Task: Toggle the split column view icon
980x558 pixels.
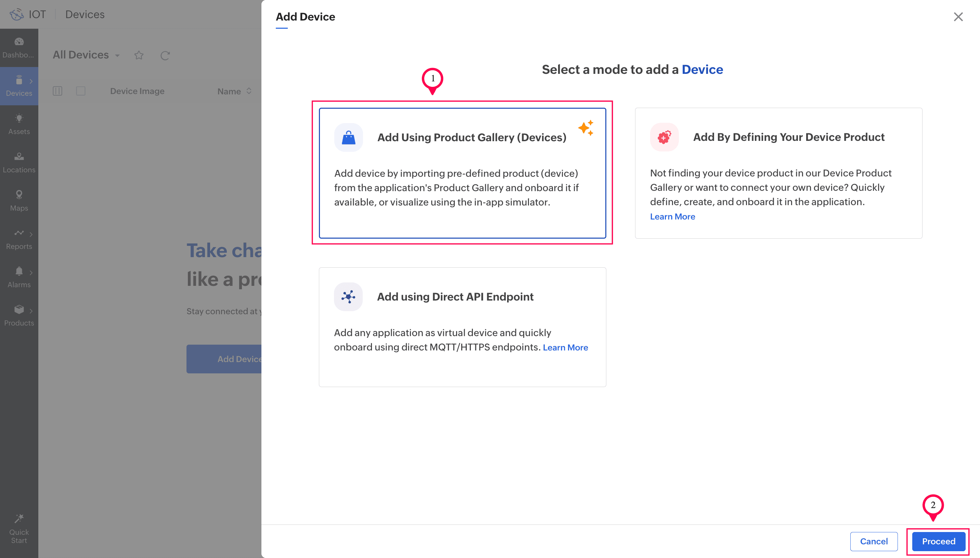Action: [x=57, y=91]
